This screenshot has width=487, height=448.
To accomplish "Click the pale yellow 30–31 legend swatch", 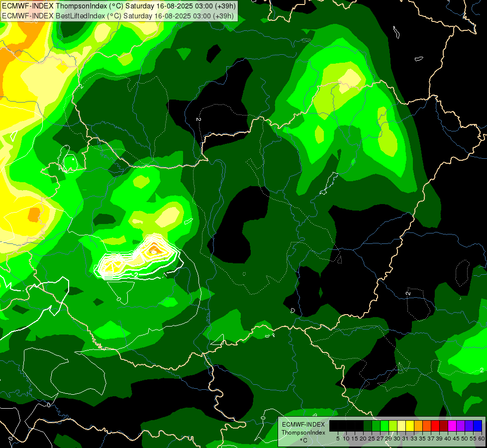I will pos(401,426).
